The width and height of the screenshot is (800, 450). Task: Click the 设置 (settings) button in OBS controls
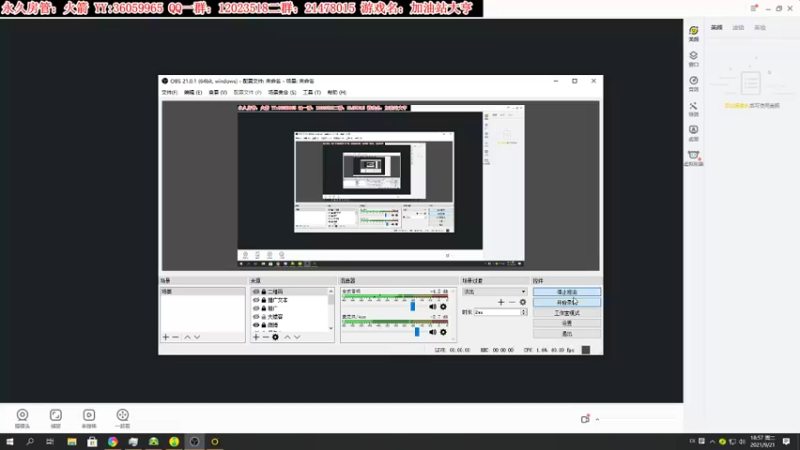pyautogui.click(x=567, y=323)
